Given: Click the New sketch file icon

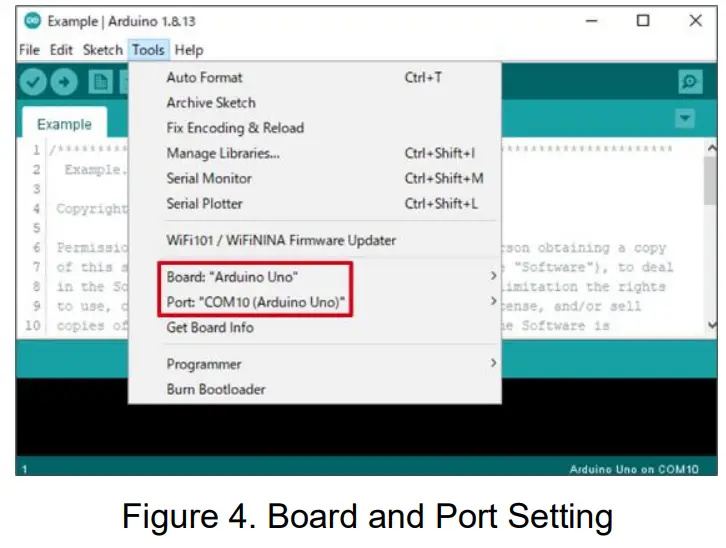Looking at the screenshot, I should tap(100, 82).
